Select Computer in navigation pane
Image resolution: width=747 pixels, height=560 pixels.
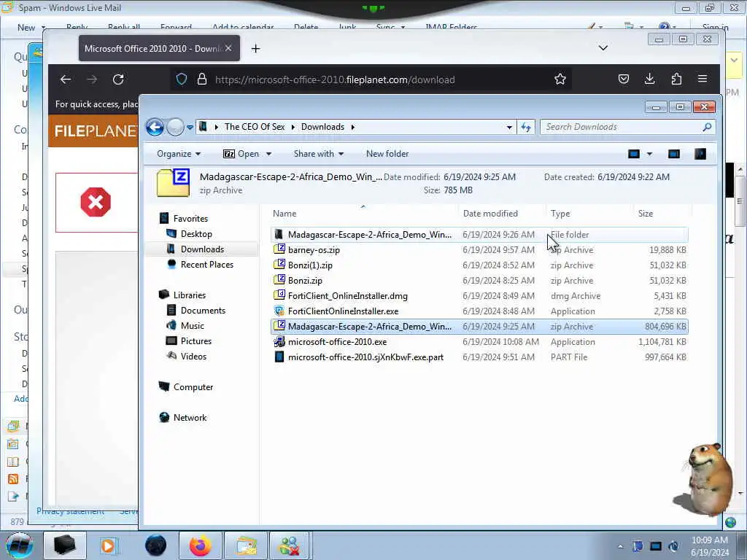pos(193,387)
